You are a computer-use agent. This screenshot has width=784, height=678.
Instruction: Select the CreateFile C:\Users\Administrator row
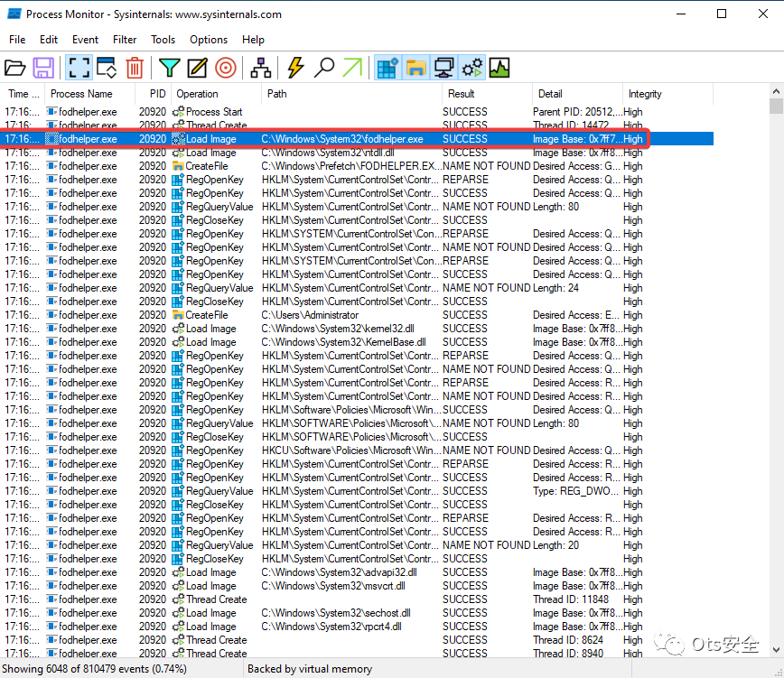click(357, 315)
